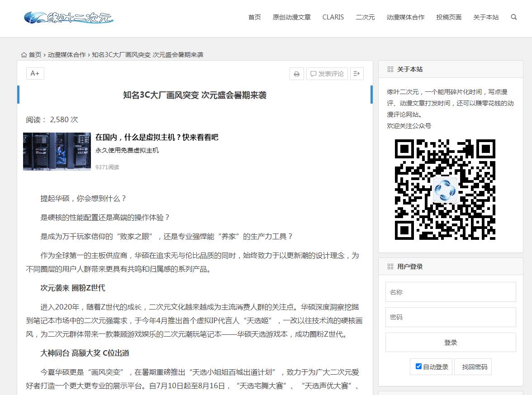This screenshot has width=532, height=395.
Task: Click the 登录 login button
Action: 451,343
